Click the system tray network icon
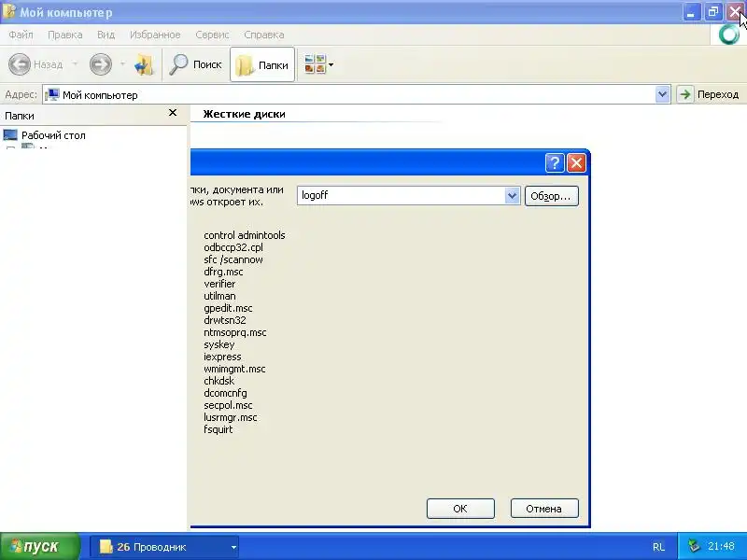The image size is (747, 560). pyautogui.click(x=694, y=546)
